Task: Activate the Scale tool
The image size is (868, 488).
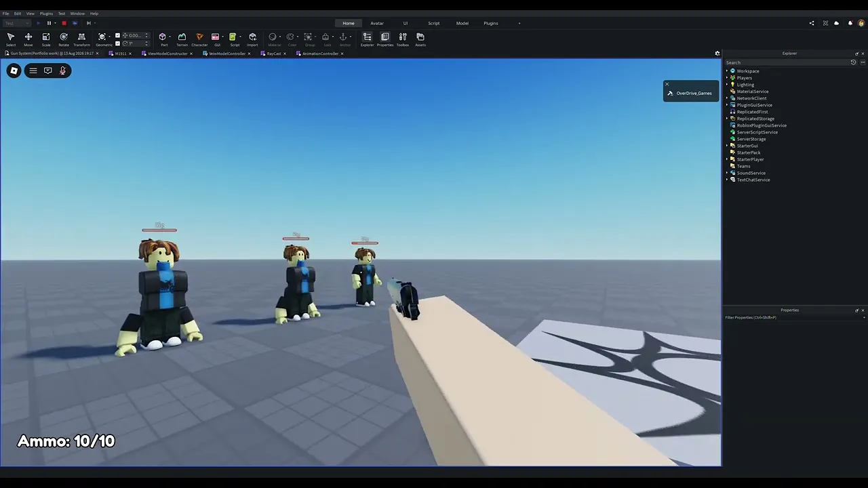Action: (46, 39)
